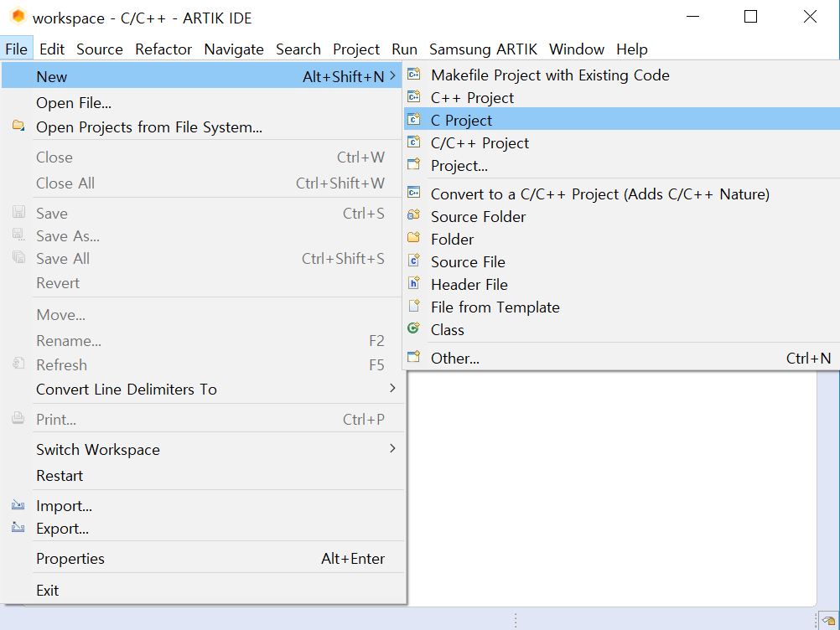The width and height of the screenshot is (840, 630).
Task: Open the Samsung ARTIK menu
Action: 483,49
